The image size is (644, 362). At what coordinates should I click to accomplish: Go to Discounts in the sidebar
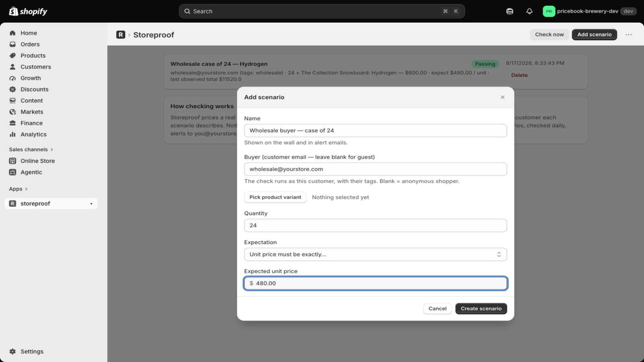click(35, 89)
